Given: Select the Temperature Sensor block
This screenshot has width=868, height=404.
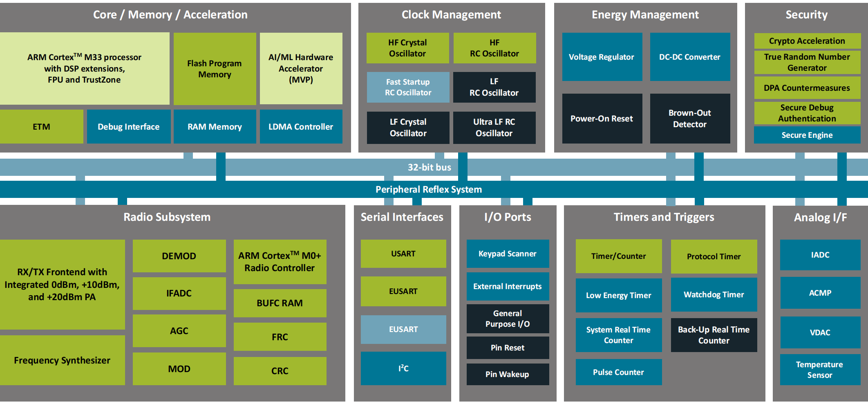Looking at the screenshot, I should (820, 370).
